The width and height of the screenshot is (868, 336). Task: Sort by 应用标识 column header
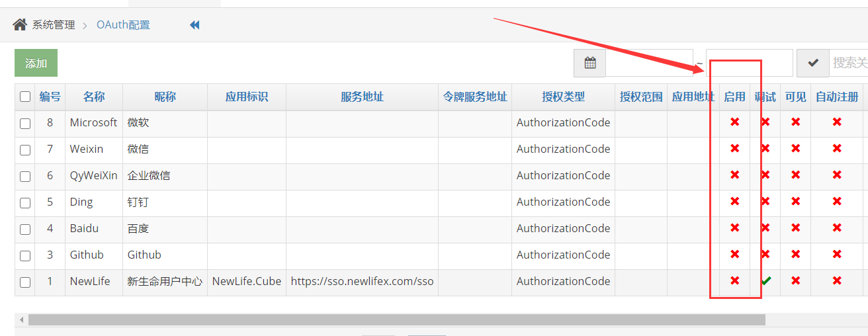tap(247, 97)
